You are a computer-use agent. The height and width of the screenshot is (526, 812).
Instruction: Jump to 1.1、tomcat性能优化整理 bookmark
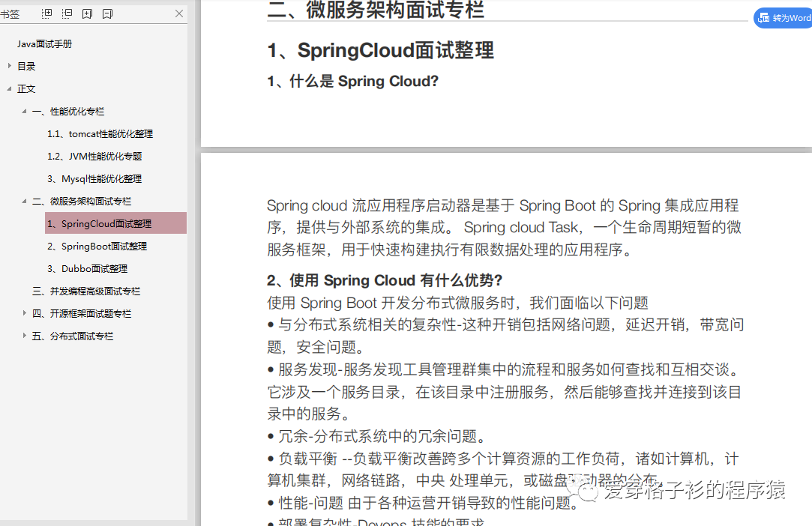[x=100, y=133]
